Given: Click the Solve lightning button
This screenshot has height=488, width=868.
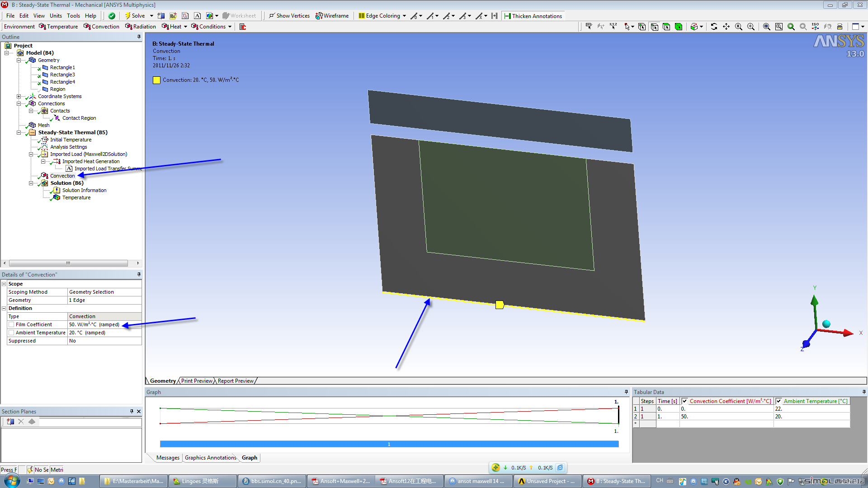Looking at the screenshot, I should tap(135, 16).
